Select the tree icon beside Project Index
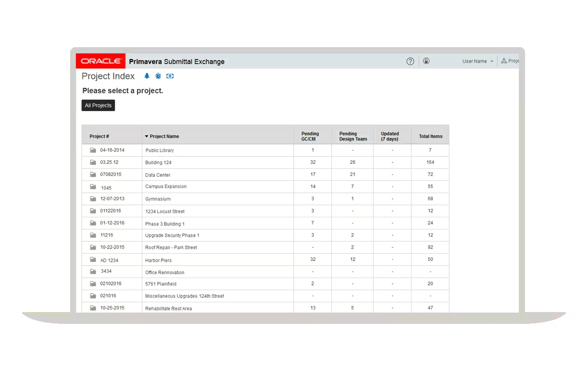588x371 pixels. (146, 76)
